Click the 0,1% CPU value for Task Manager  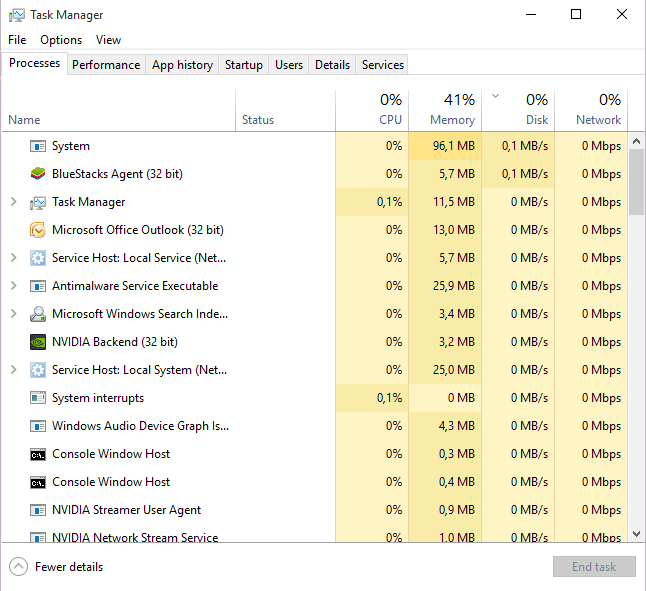[389, 202]
